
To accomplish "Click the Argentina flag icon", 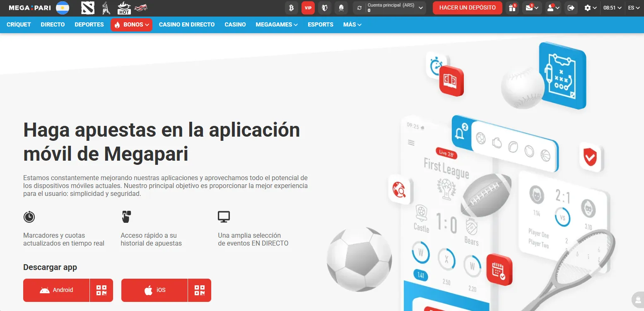I will tap(63, 8).
